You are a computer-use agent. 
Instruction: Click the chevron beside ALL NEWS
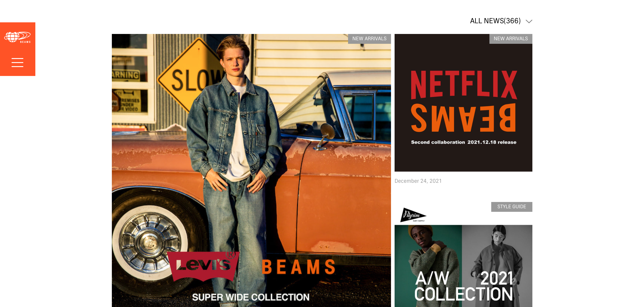tap(529, 21)
